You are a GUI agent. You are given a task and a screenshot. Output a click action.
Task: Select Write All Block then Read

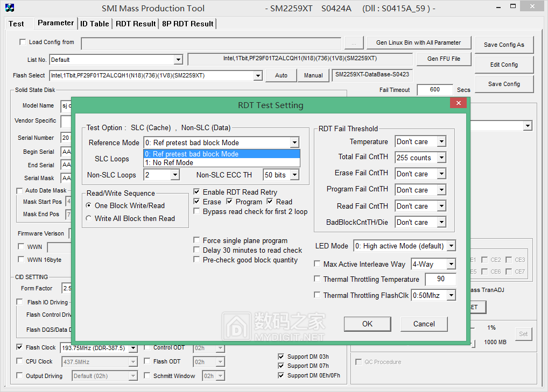click(89, 218)
